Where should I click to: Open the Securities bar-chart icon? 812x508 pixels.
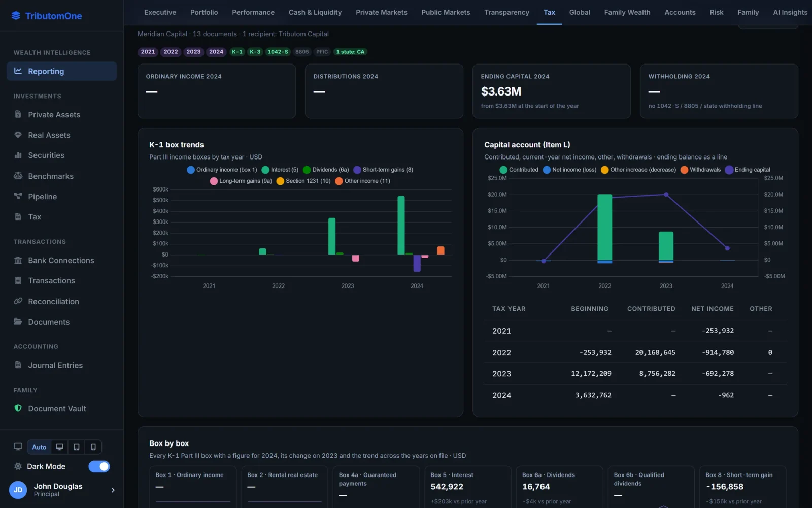tap(18, 155)
